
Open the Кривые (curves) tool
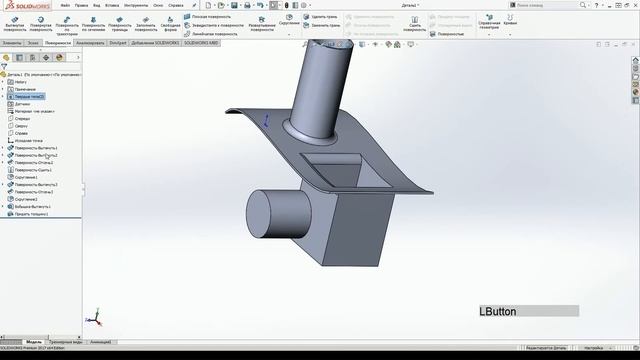point(510,20)
